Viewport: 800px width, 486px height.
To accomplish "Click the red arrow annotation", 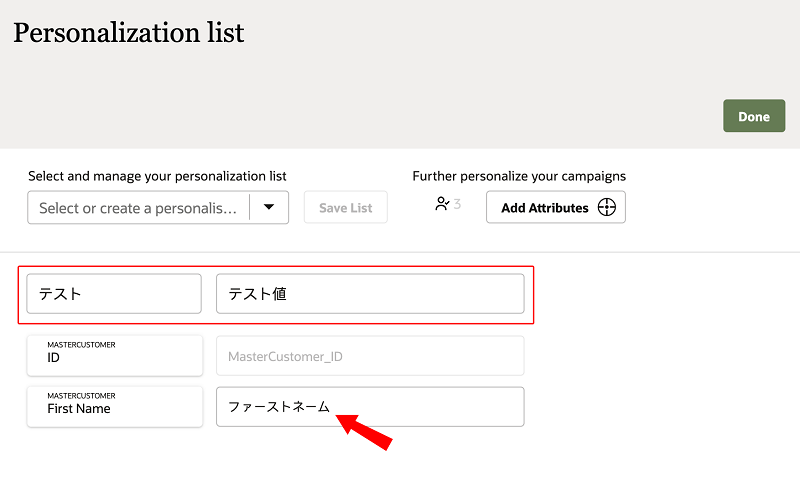I will (364, 432).
